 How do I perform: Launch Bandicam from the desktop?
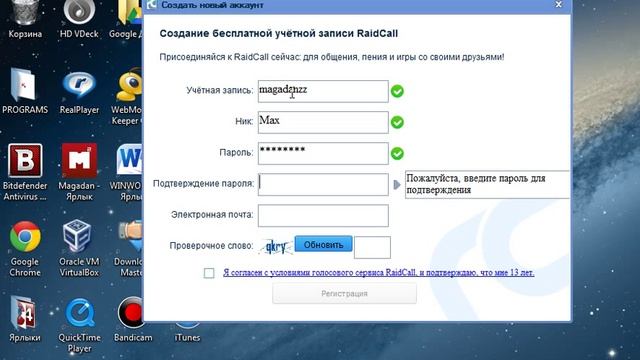[x=132, y=319]
